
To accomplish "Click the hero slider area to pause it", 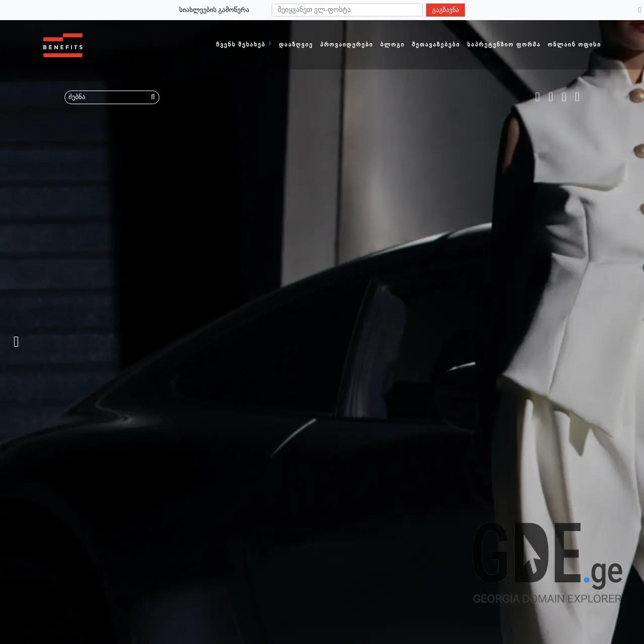I will [x=322, y=352].
